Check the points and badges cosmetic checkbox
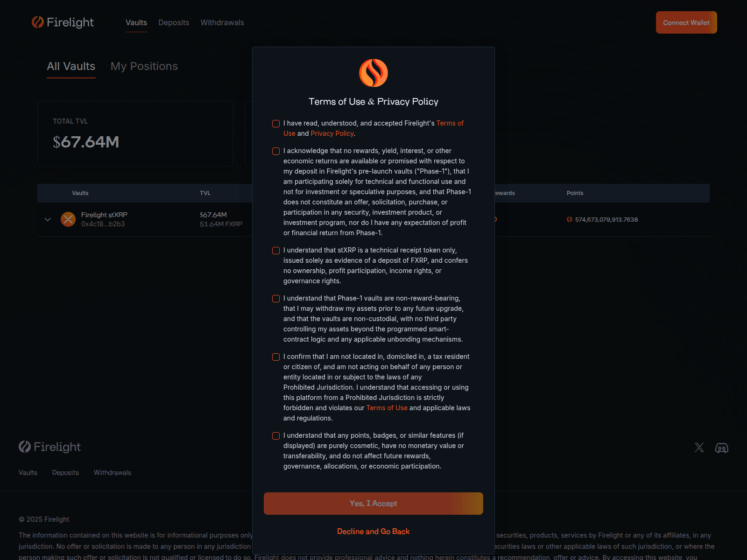The height and width of the screenshot is (560, 747). click(276, 436)
